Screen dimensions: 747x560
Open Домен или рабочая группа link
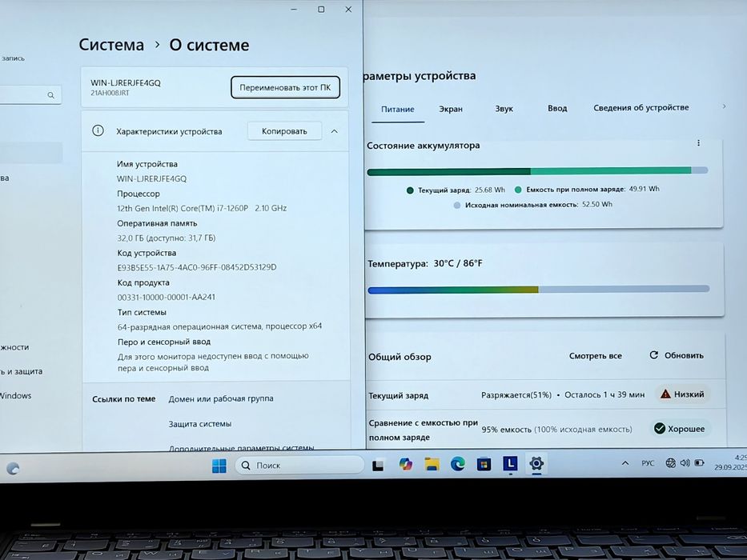tap(221, 398)
